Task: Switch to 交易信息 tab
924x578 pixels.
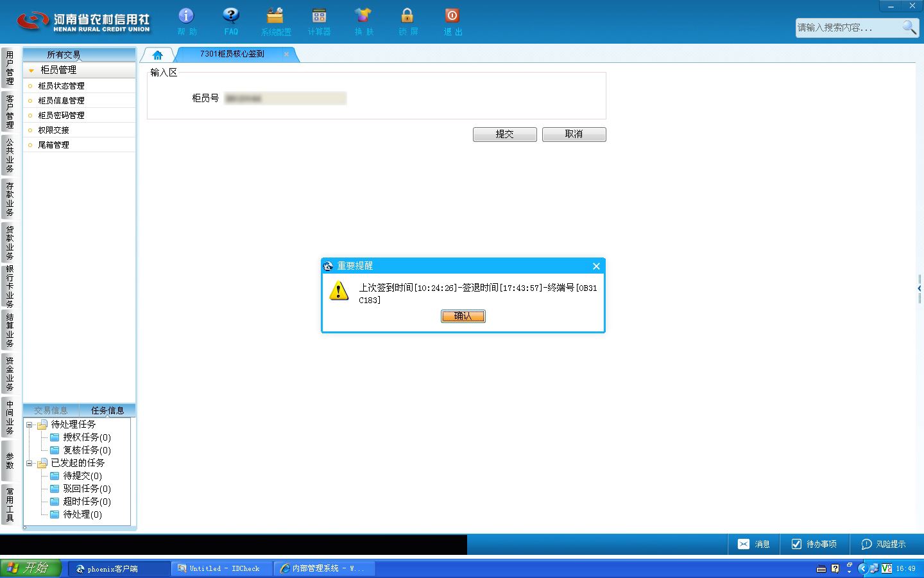Action: click(x=51, y=410)
